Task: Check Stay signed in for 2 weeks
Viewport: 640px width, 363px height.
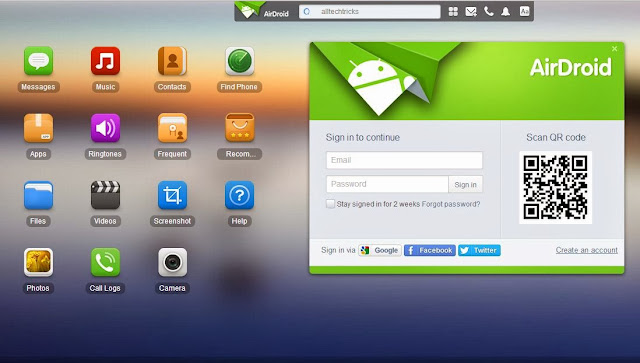Action: coord(330,203)
